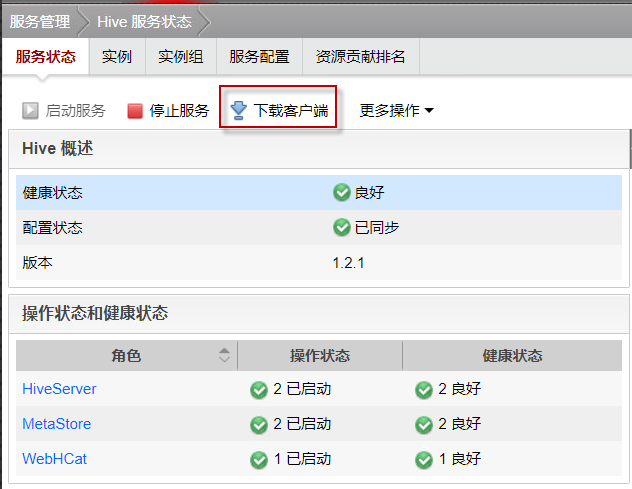Click the Hive 概述 section heading
Viewport: 632px width, 489px height.
[x=58, y=148]
